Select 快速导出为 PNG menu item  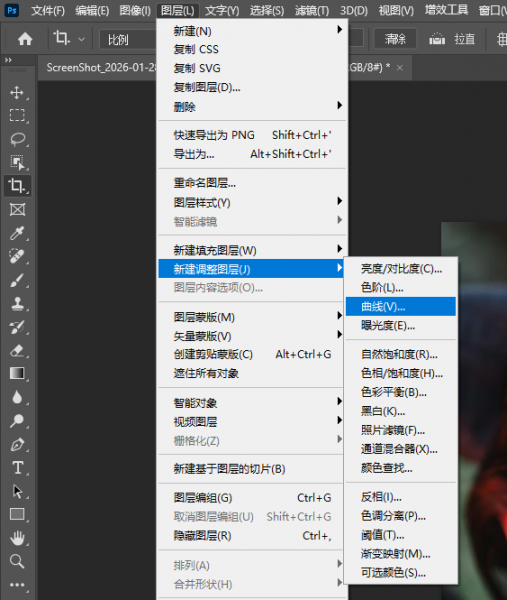pyautogui.click(x=253, y=135)
